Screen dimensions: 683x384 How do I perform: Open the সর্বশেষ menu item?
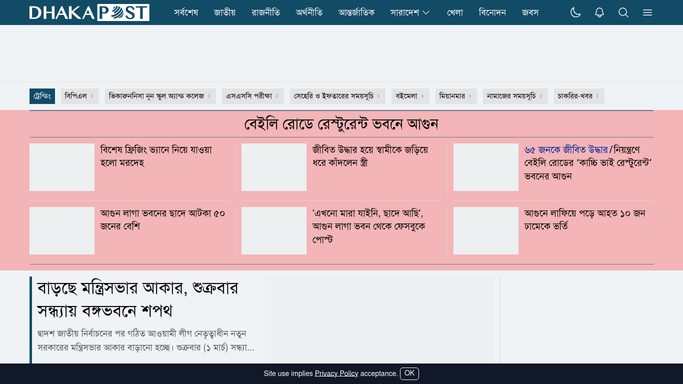point(186,13)
